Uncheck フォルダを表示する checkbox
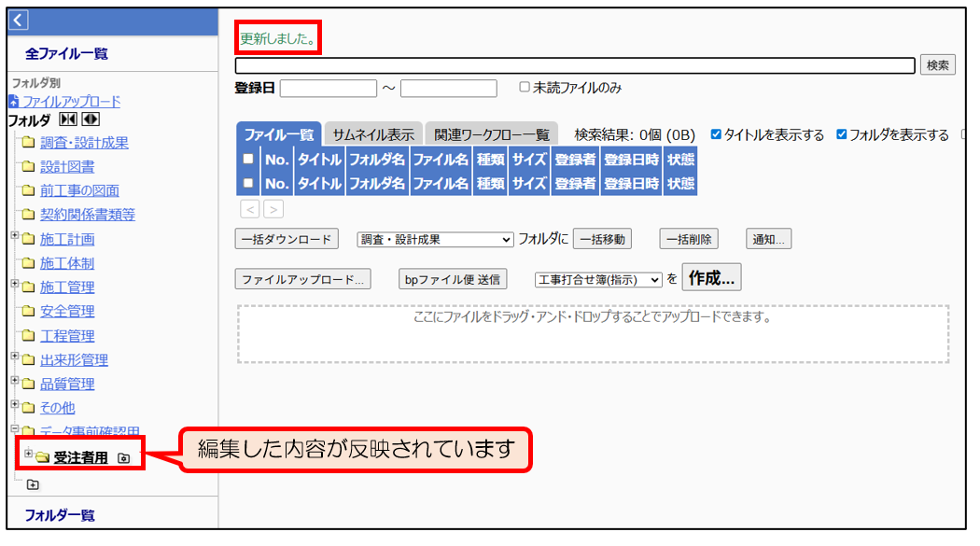The image size is (980, 546). tap(841, 134)
